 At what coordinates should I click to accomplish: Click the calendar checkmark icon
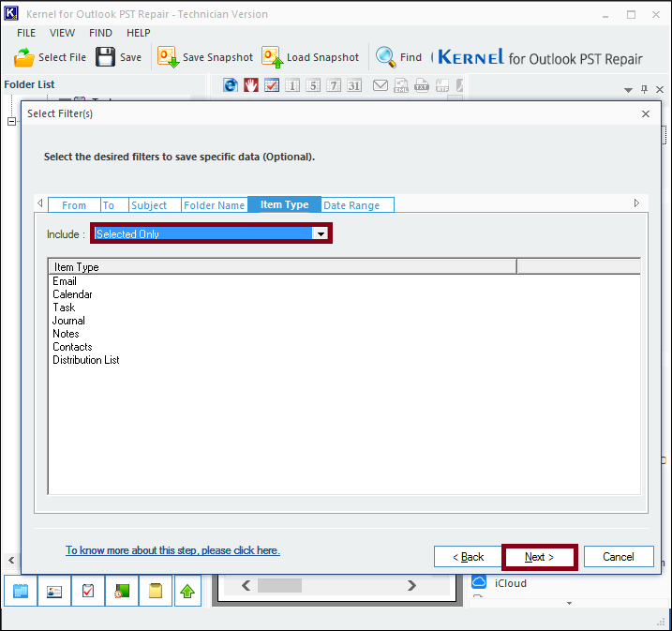coord(272,85)
